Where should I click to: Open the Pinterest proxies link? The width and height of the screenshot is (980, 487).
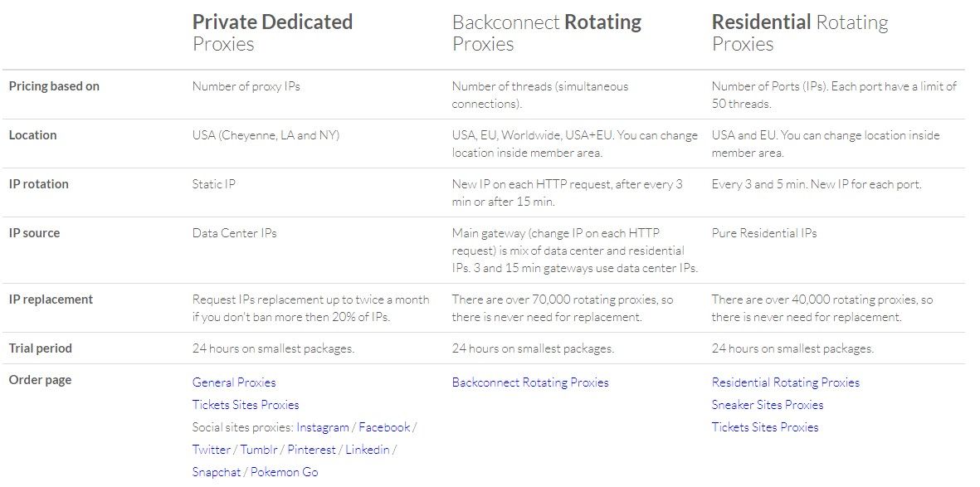point(312,450)
